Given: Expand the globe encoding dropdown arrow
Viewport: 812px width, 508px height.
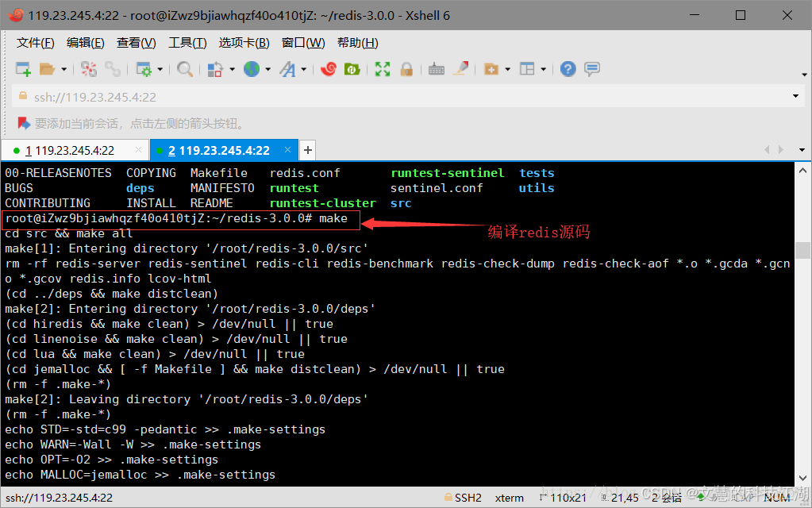Looking at the screenshot, I should point(267,69).
